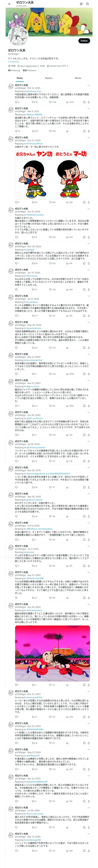The width and height of the screenshot is (98, 868).
Task: Open more options on Oct 14, 2025 post
Action: (x=89, y=85)
